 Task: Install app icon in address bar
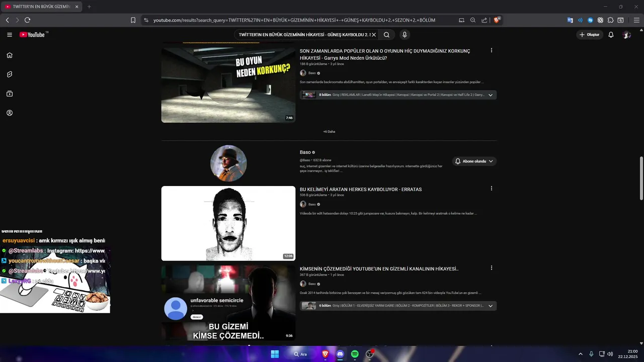[461, 20]
